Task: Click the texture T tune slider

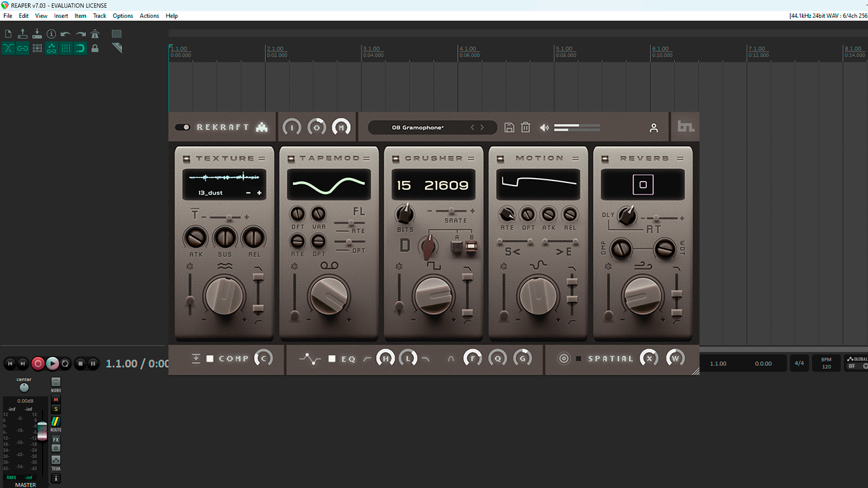Action: pyautogui.click(x=224, y=217)
